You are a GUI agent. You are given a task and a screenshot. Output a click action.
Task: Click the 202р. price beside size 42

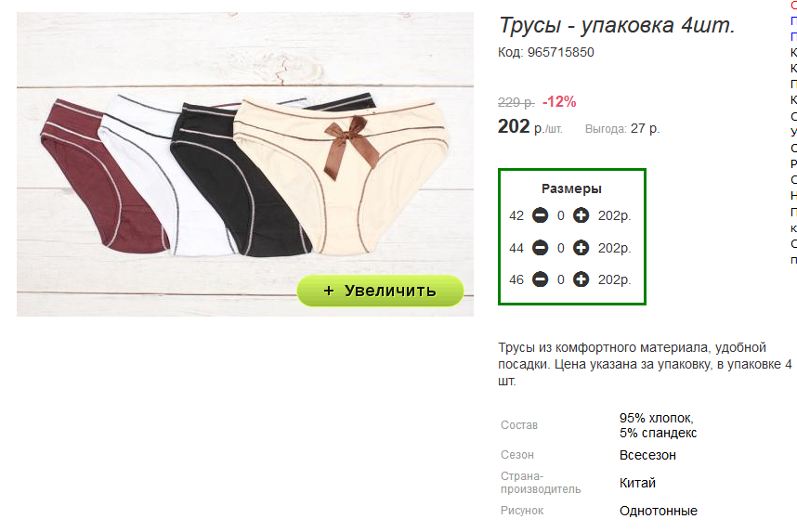click(615, 216)
